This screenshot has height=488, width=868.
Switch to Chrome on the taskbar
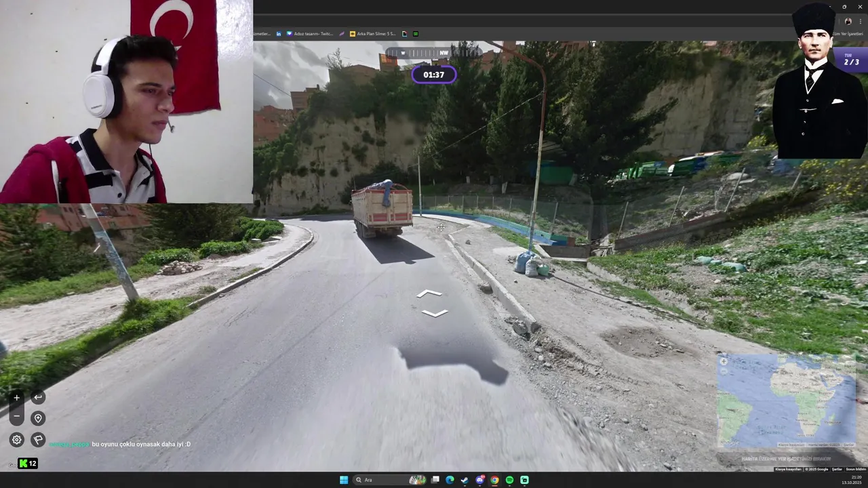click(494, 480)
